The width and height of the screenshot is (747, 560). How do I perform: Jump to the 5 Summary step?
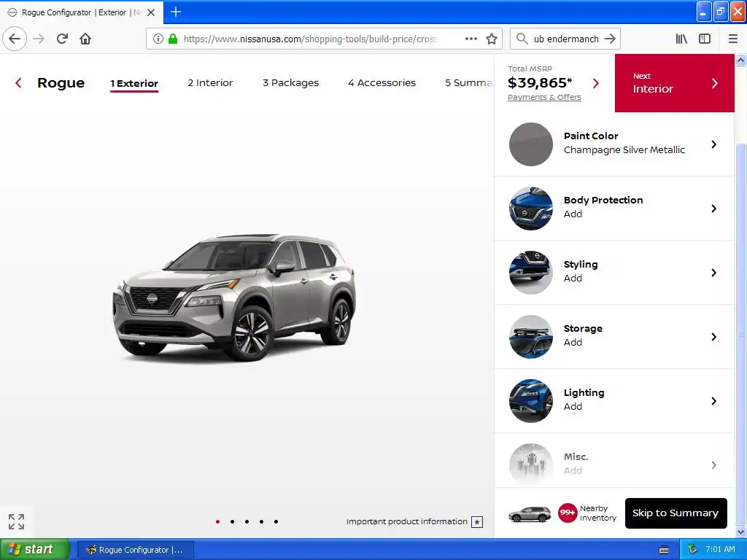[x=468, y=83]
